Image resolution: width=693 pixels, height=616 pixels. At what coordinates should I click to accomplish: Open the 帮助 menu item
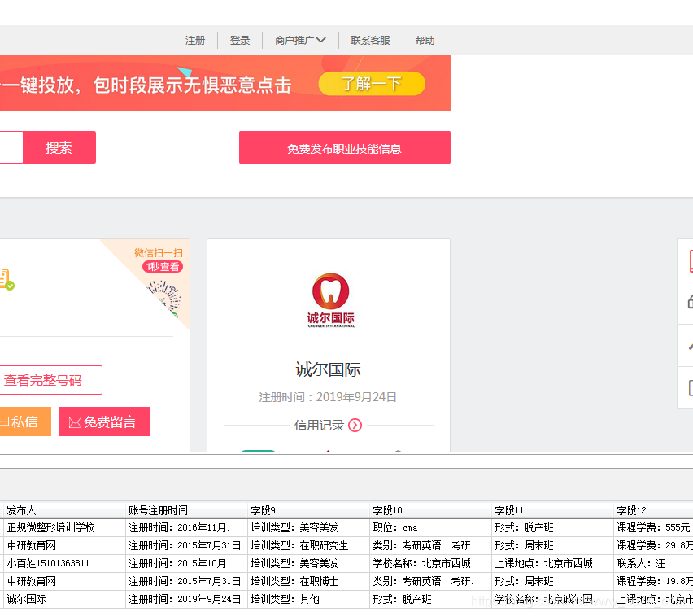(x=425, y=39)
